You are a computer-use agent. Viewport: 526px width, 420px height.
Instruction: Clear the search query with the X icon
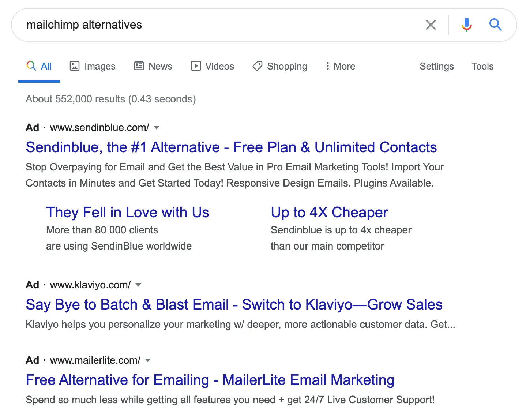(x=431, y=25)
